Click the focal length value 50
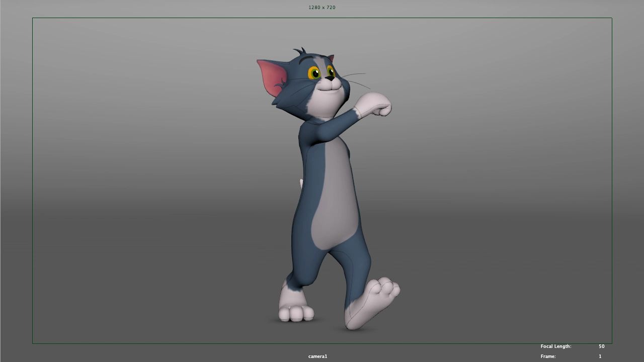 click(x=601, y=346)
